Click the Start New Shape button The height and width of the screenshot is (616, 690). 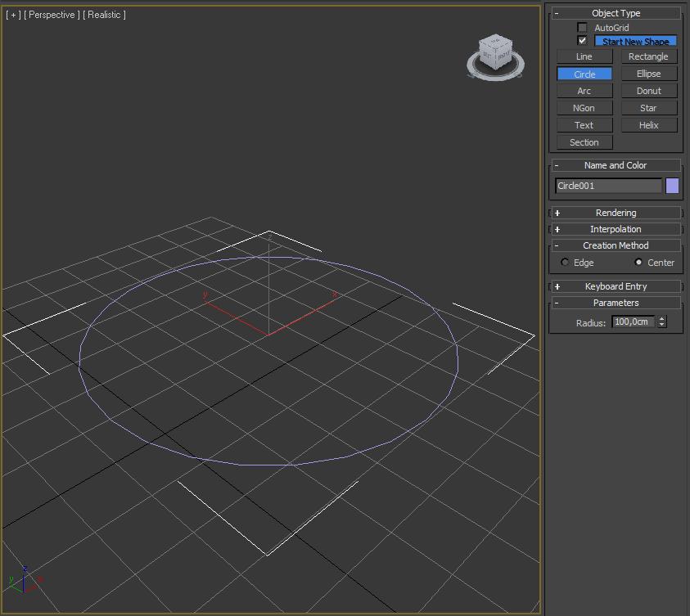point(635,42)
